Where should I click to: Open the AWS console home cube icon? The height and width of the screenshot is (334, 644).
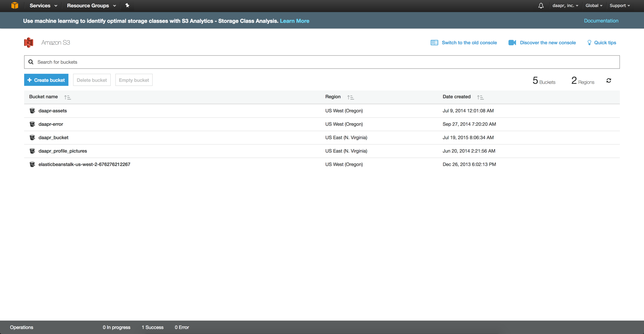[x=15, y=5]
